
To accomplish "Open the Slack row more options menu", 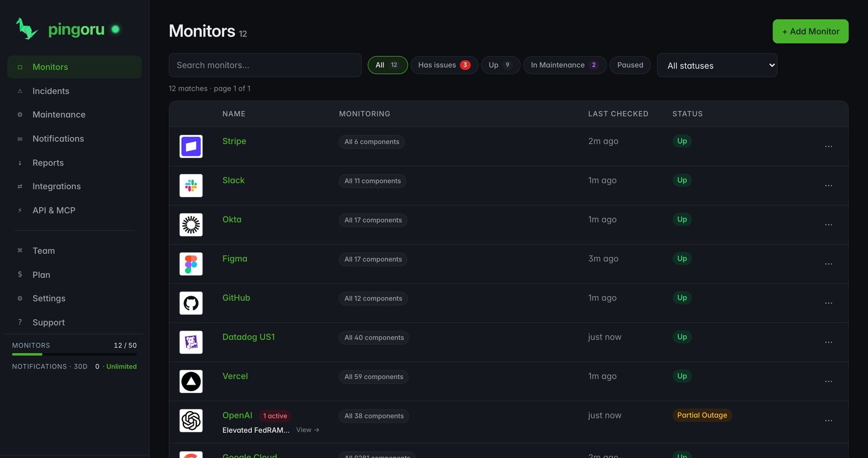I will (828, 186).
